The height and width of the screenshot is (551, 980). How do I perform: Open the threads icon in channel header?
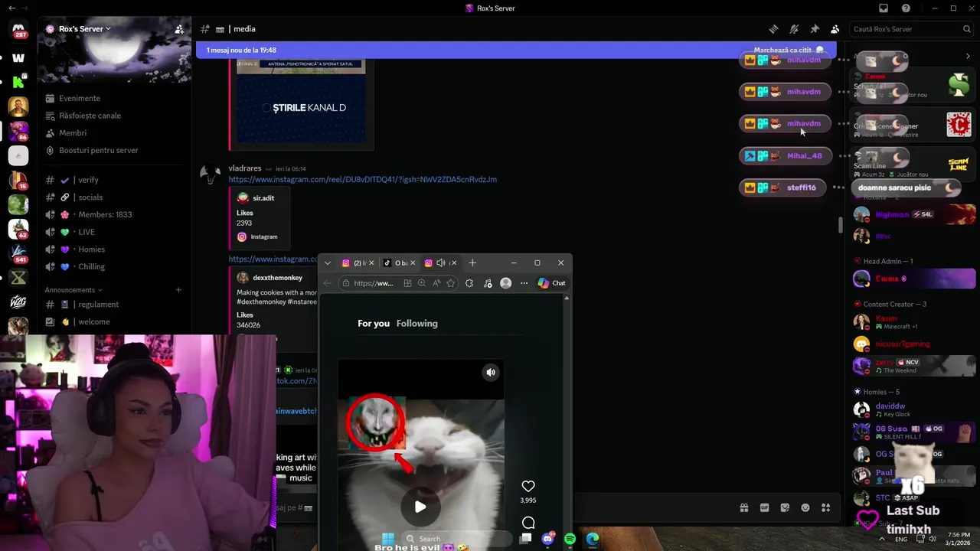point(773,29)
